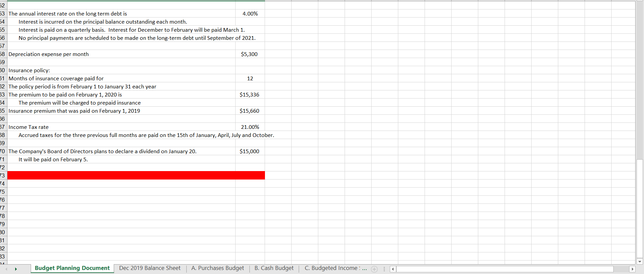Select the months of coverage value 12
This screenshot has height=274, width=644.
coord(250,78)
